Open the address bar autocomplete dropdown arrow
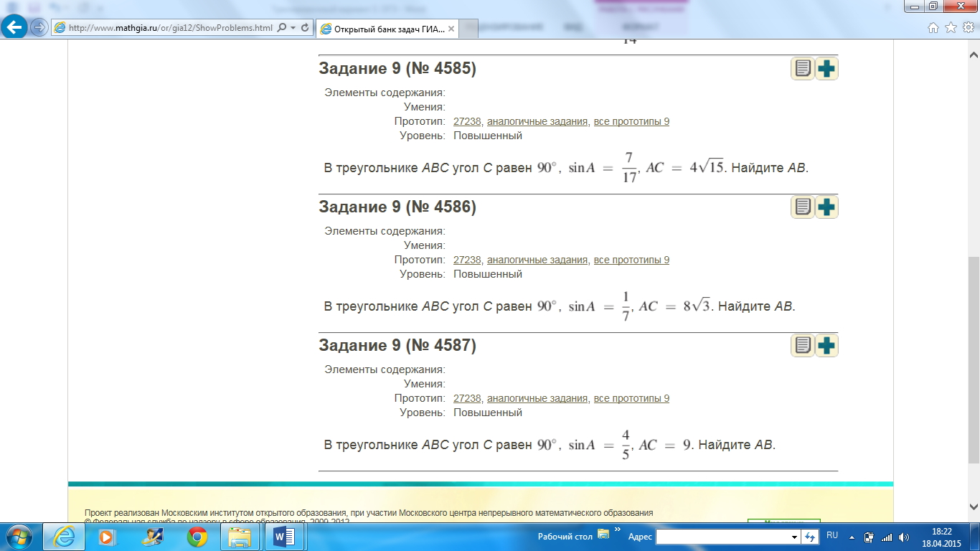 (x=293, y=28)
